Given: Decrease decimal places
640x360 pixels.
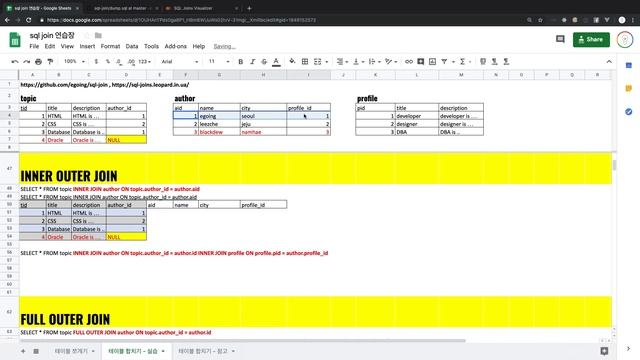Looking at the screenshot, I should pyautogui.click(x=119, y=62).
